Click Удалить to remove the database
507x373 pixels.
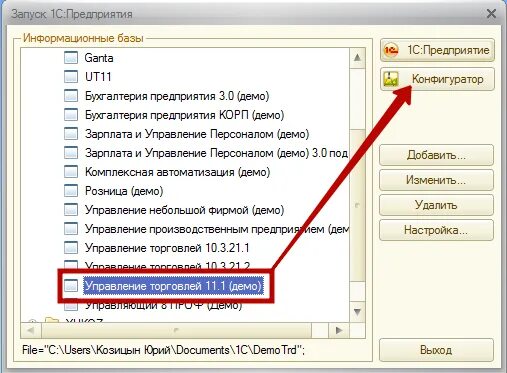point(436,205)
